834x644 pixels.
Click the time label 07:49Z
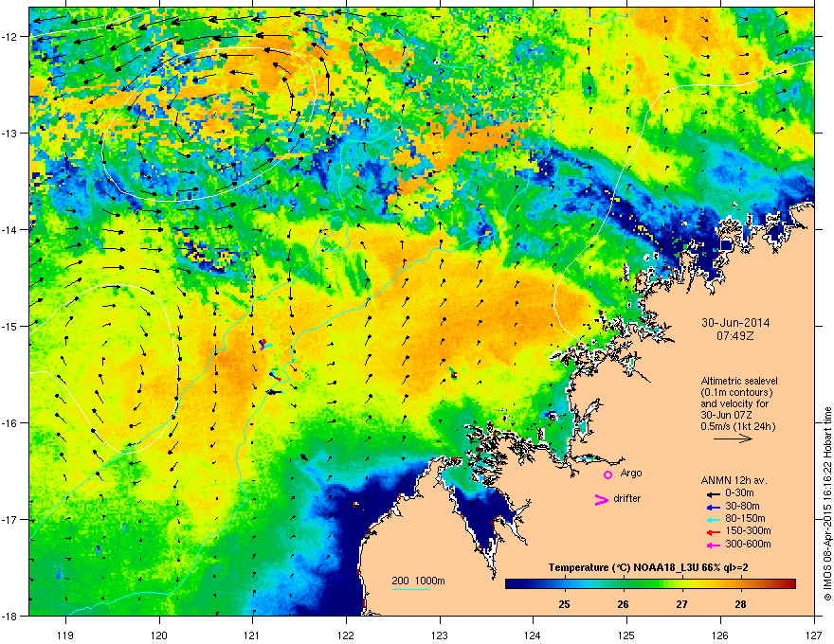pyautogui.click(x=734, y=336)
